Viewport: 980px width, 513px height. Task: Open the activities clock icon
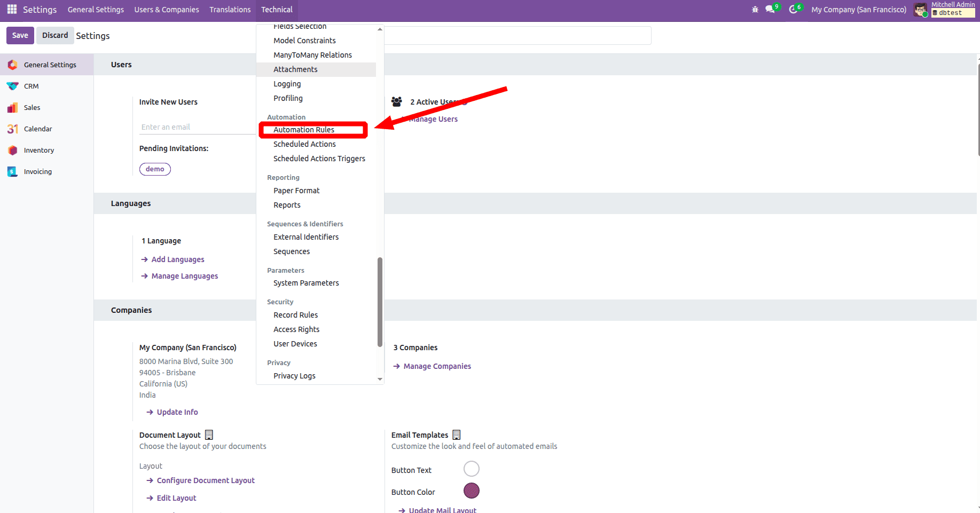coord(793,10)
